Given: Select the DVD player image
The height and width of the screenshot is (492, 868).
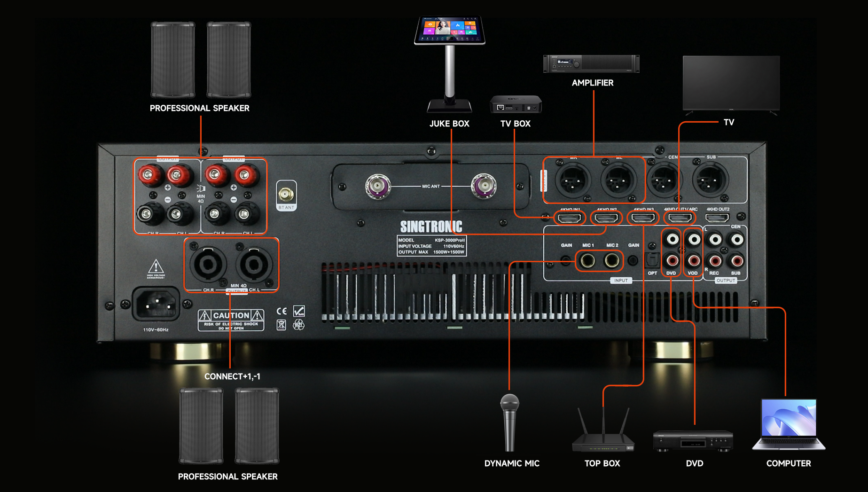Looking at the screenshot, I should coord(693,441).
